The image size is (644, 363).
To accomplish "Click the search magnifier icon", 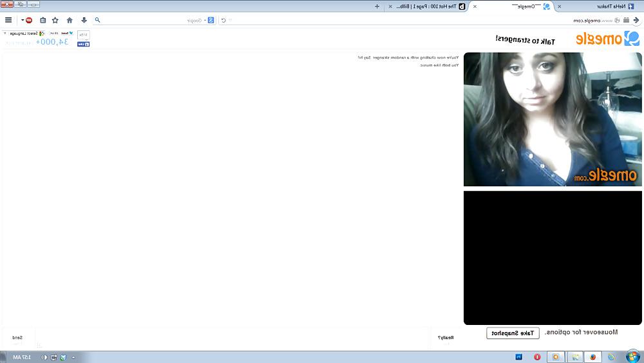I will [97, 20].
